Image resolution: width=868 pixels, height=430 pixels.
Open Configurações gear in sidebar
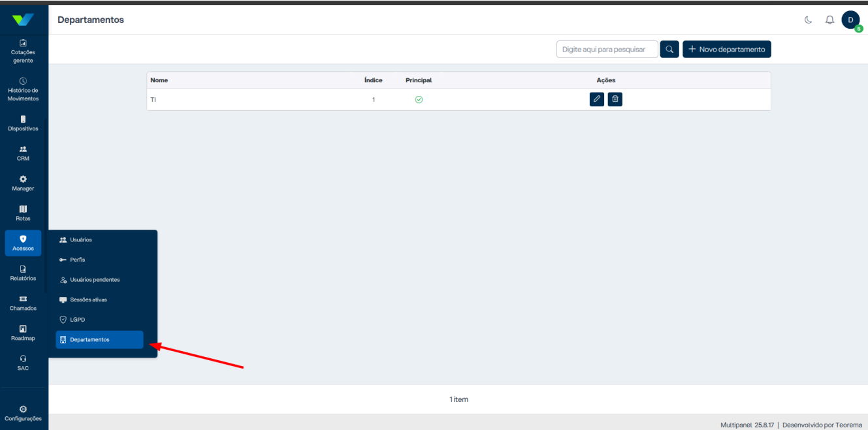point(23,413)
